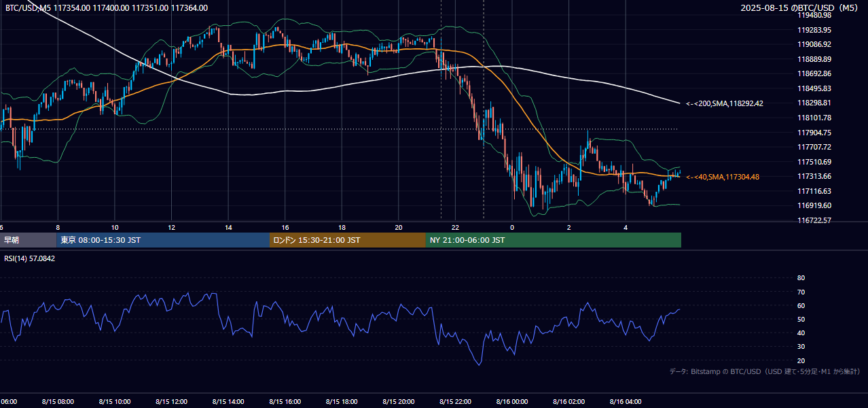
Task: Click price axis label 117510.69
Action: (814, 162)
